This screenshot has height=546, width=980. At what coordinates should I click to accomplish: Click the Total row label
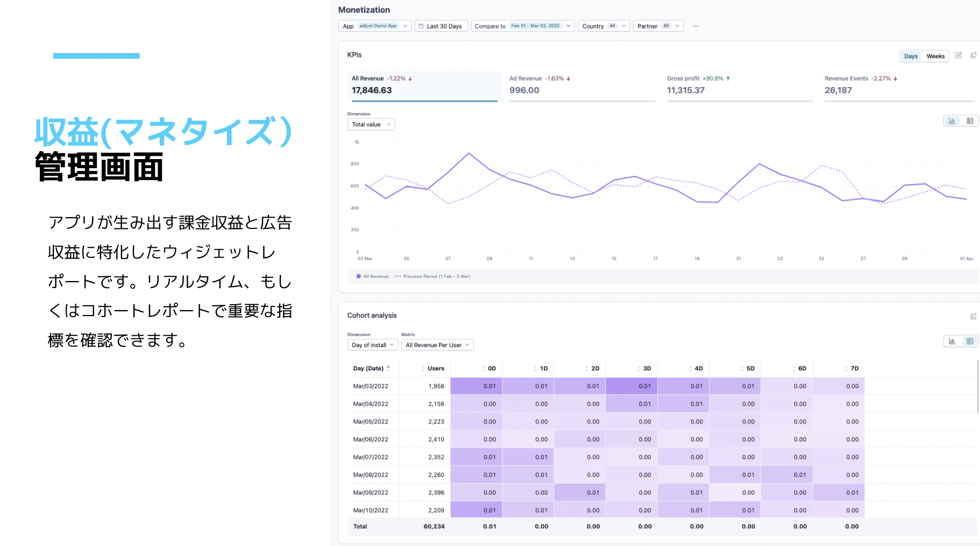pyautogui.click(x=360, y=526)
